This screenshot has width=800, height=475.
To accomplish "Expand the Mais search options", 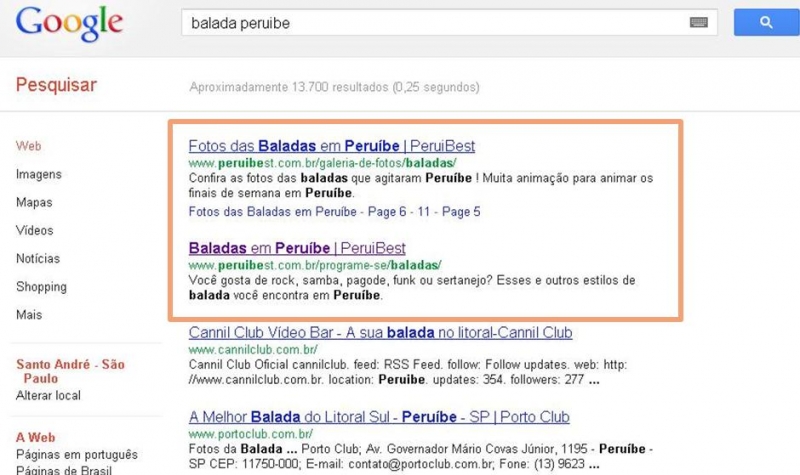I will point(29,315).
